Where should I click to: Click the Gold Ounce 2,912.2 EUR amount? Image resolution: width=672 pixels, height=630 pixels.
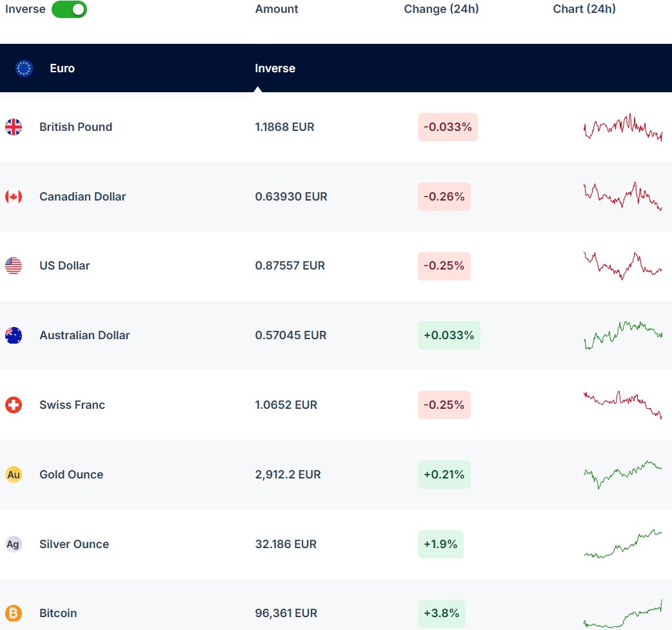click(x=288, y=475)
